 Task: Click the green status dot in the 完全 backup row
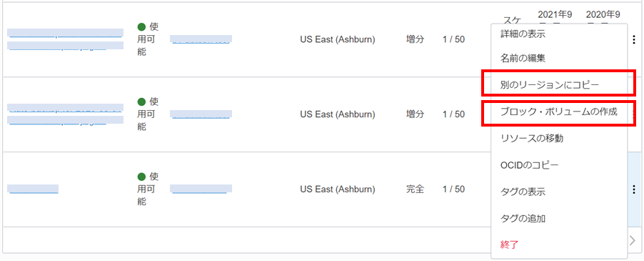point(141,177)
